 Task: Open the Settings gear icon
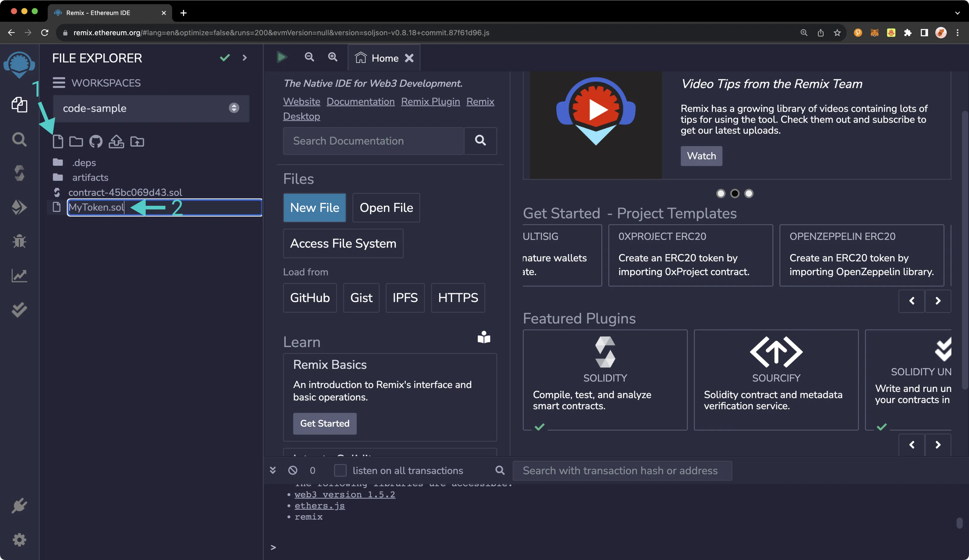(x=19, y=539)
